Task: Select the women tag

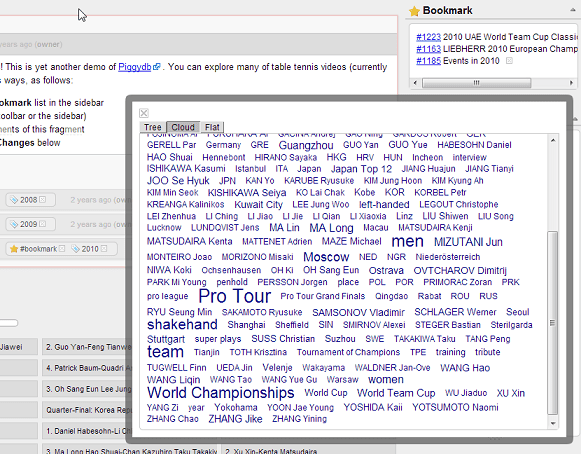Action: point(386,380)
